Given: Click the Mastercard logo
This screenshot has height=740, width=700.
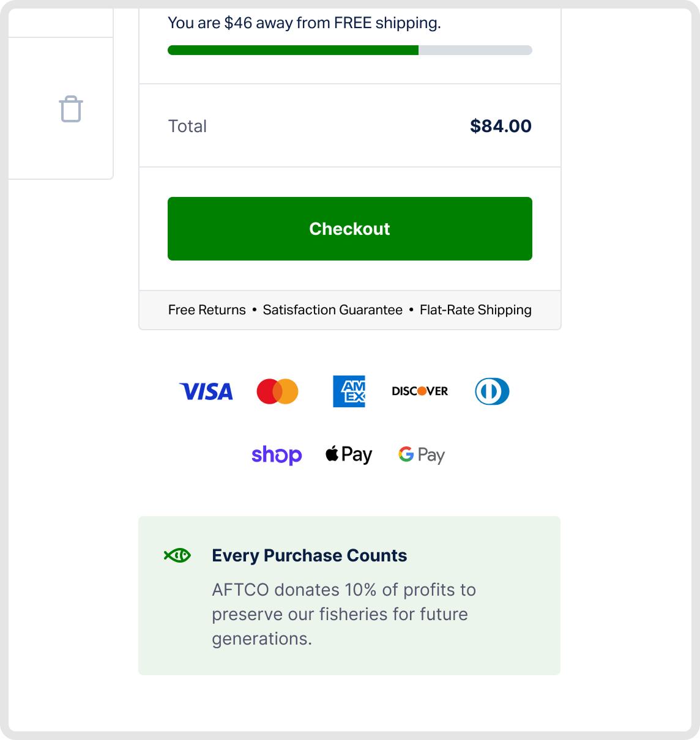Looking at the screenshot, I should click(x=277, y=391).
